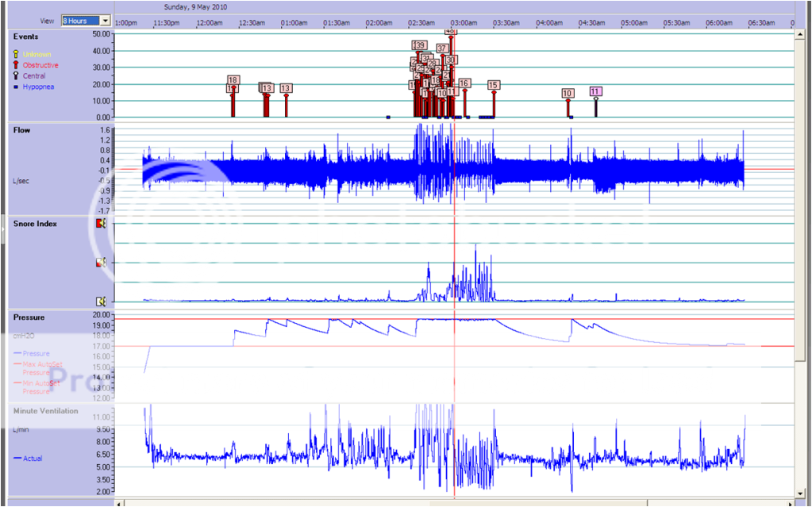Click the 01:30am time axis label
812x507 pixels.
pos(337,23)
